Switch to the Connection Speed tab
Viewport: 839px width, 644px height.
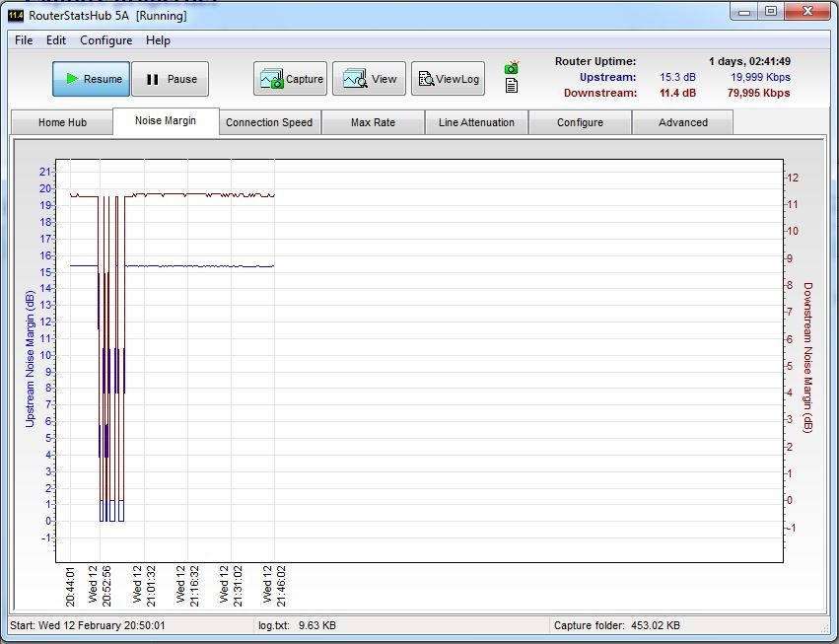tap(269, 122)
